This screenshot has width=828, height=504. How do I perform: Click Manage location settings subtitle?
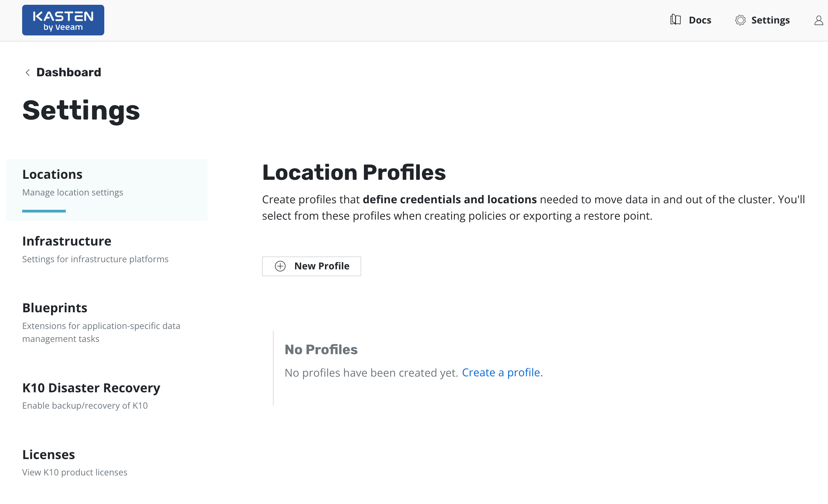pyautogui.click(x=73, y=192)
